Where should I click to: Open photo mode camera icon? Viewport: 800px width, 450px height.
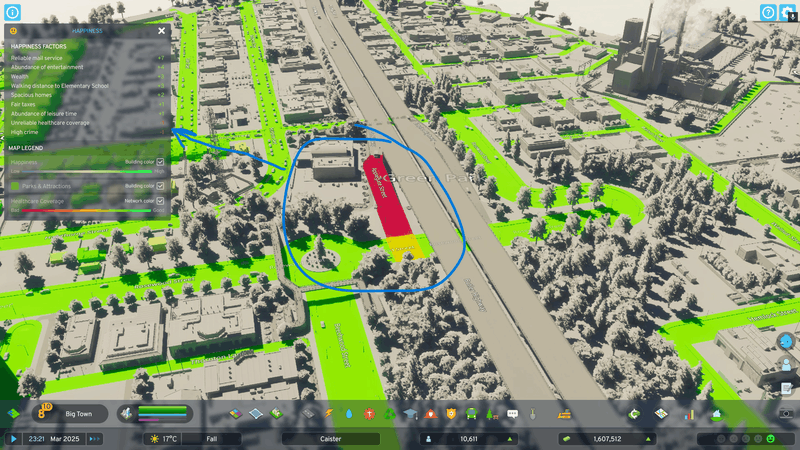(x=786, y=414)
